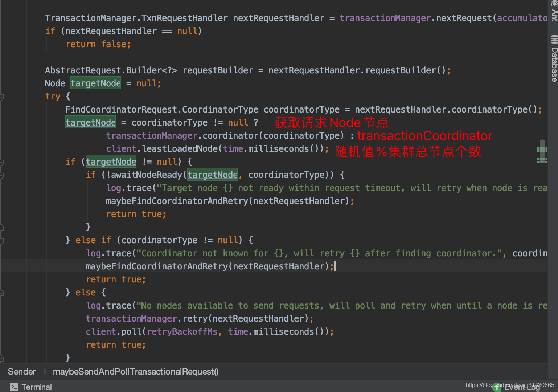The width and height of the screenshot is (558, 392).
Task: Collapse the 'else if (coordinatorType != null)' fold marker
Action: tap(1, 241)
